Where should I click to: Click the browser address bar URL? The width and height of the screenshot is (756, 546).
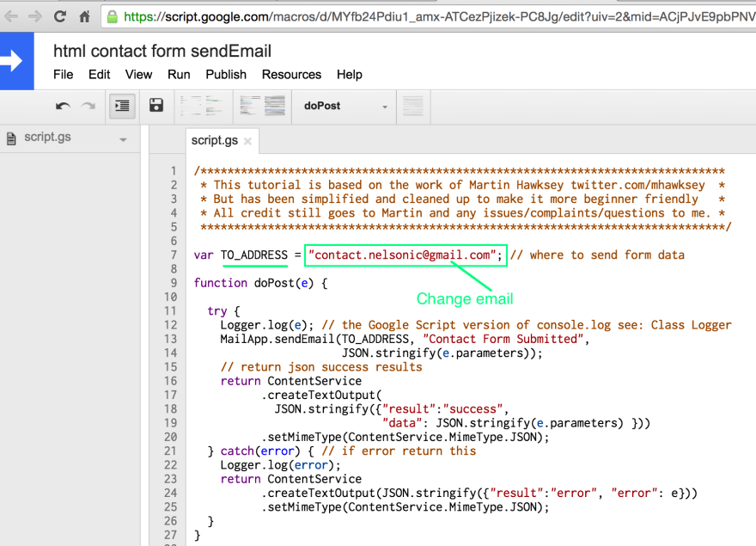tap(439, 17)
